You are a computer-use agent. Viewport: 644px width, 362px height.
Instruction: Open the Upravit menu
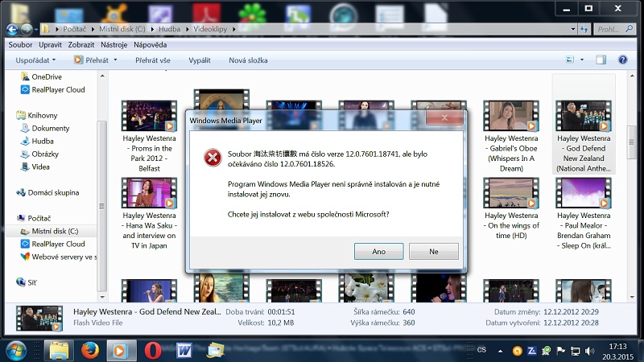50,45
